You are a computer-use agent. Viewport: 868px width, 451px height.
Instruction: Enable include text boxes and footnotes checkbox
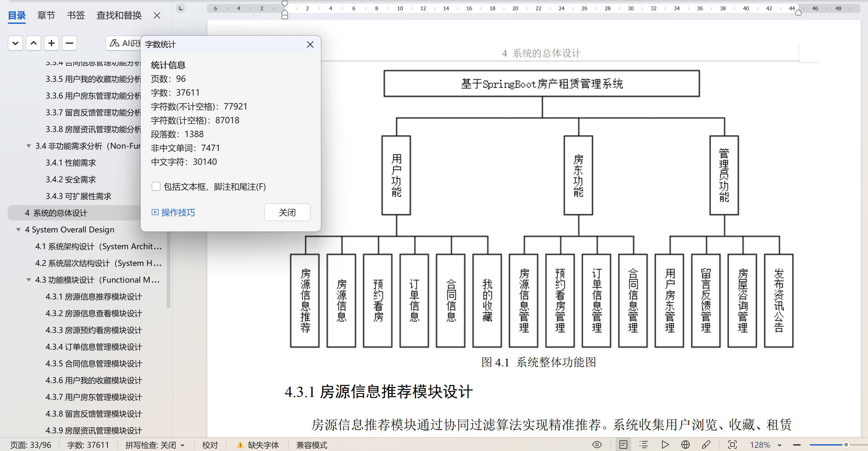[156, 186]
